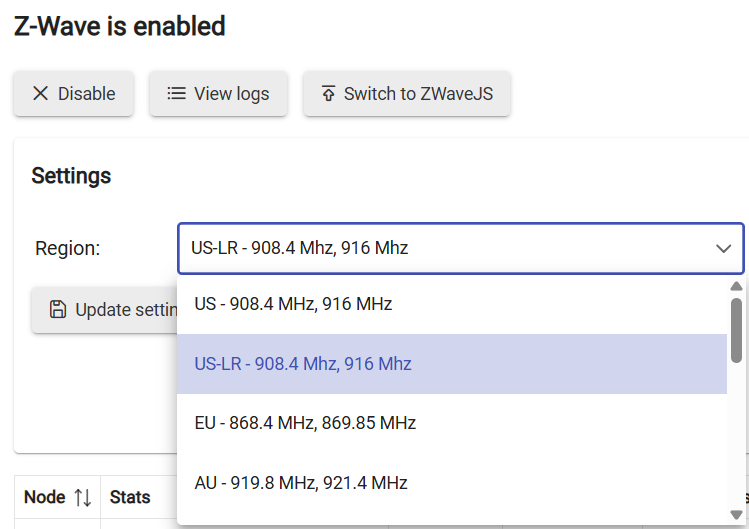The width and height of the screenshot is (749, 529).
Task: Disable Z-Wave with the Disable button
Action: coord(73,93)
